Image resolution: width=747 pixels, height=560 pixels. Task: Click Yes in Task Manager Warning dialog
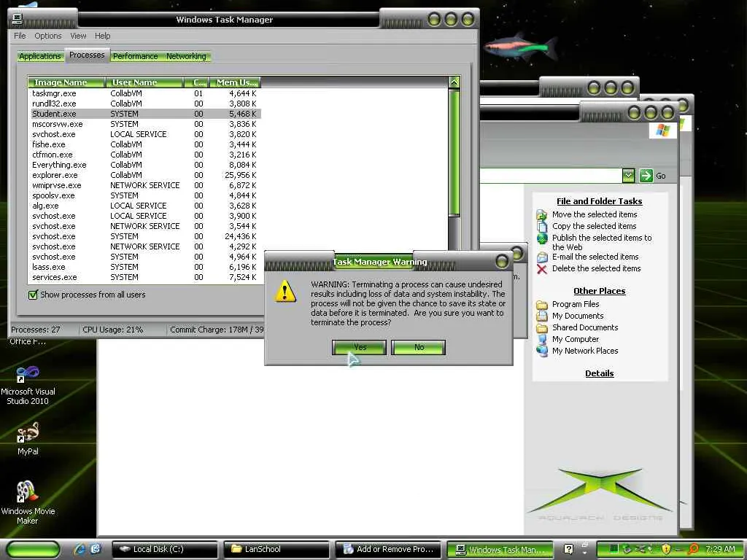(x=359, y=347)
